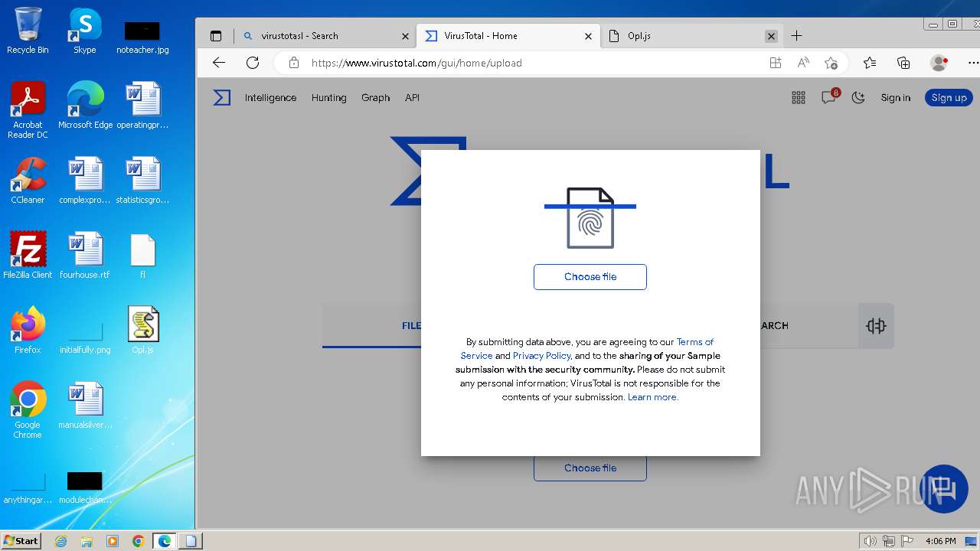Open fourhouse.rtf document

pyautogui.click(x=85, y=256)
